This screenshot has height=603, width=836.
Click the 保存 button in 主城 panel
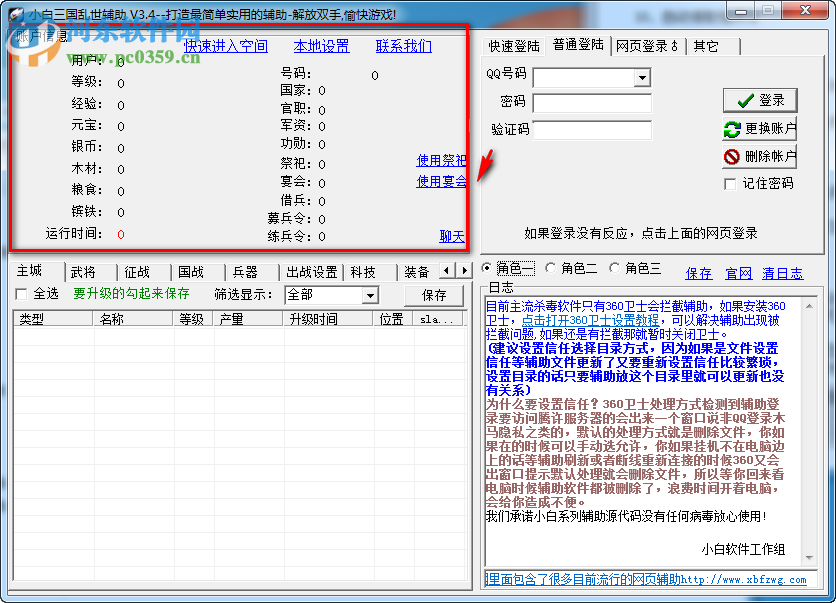[434, 295]
